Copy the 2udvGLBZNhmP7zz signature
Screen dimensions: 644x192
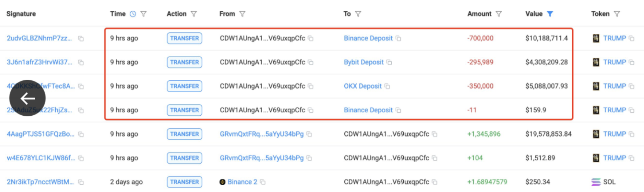point(81,39)
